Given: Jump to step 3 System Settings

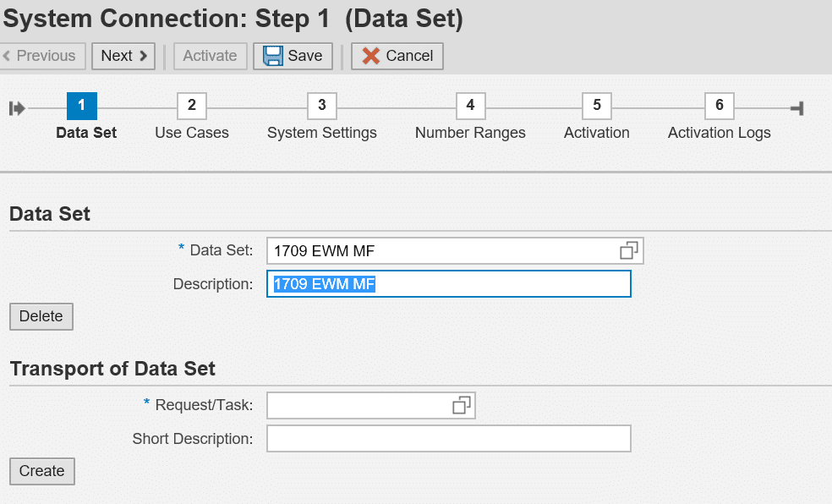Looking at the screenshot, I should (322, 106).
